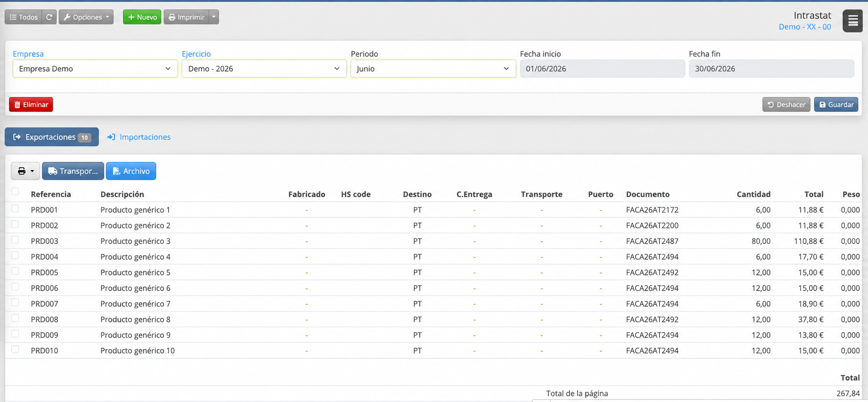Check the PRD003 row checkbox
868x402 pixels.
pyautogui.click(x=15, y=240)
